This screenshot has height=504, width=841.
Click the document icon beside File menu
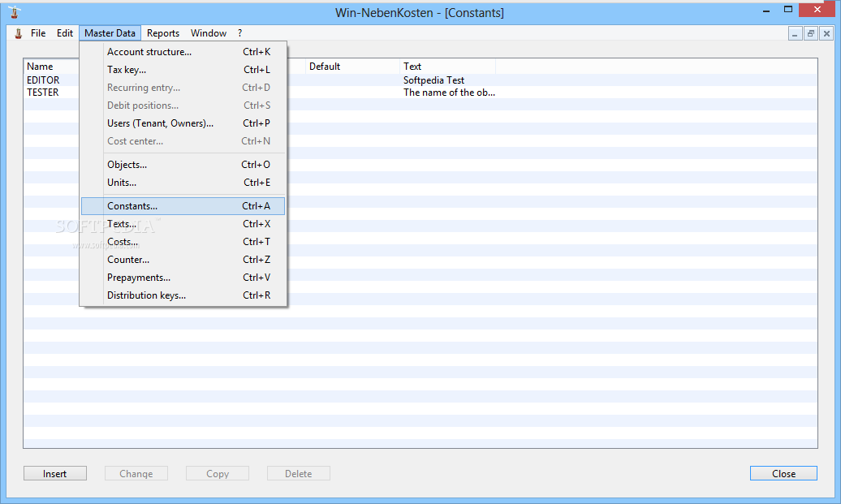point(18,33)
